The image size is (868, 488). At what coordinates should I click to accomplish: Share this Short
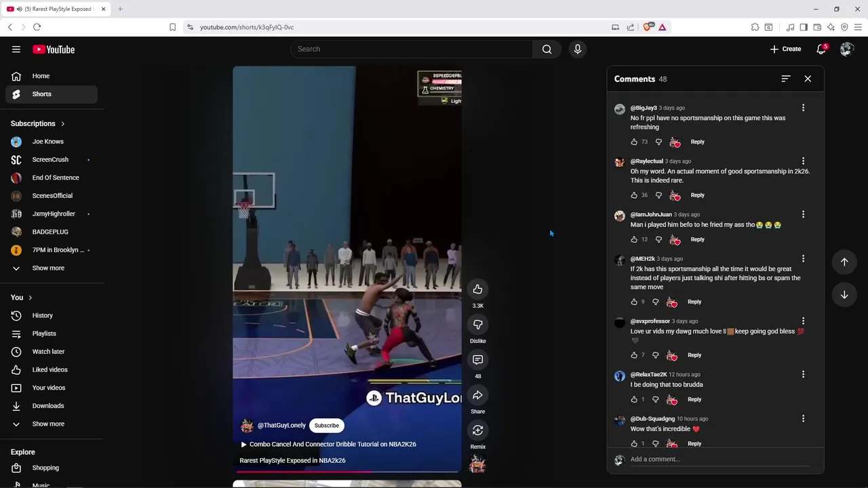(x=477, y=395)
